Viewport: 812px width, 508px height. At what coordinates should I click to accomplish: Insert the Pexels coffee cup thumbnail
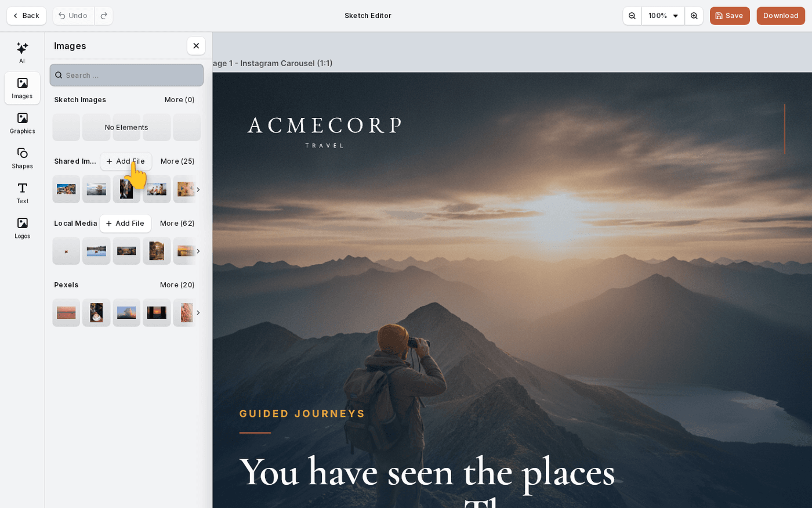point(96,312)
